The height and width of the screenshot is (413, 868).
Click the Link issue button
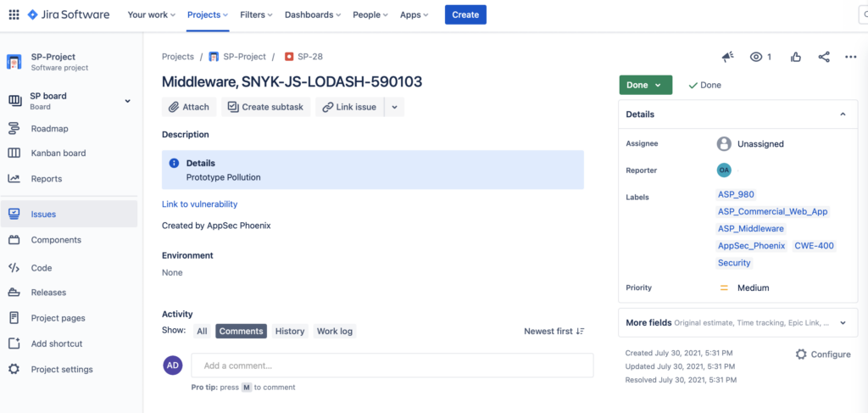[350, 107]
